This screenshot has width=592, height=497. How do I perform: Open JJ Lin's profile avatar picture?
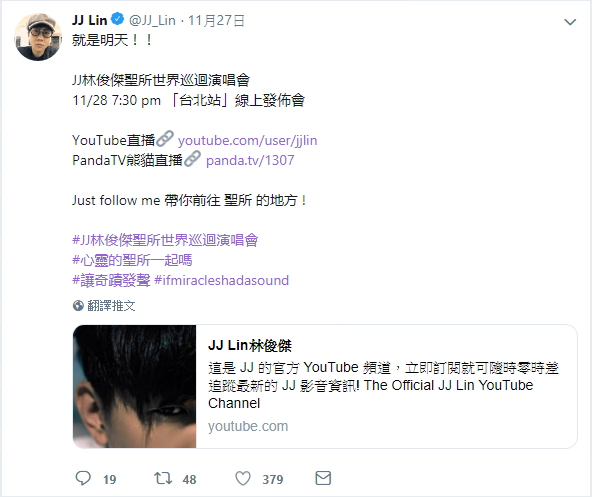coord(38,37)
